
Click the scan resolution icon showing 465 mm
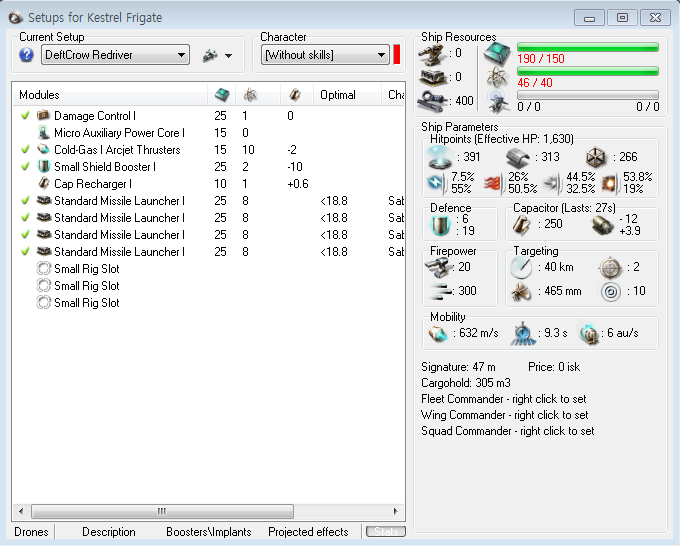tap(522, 291)
